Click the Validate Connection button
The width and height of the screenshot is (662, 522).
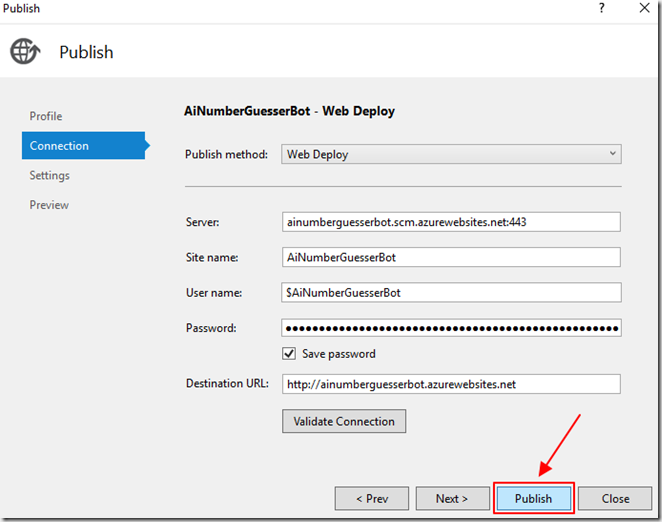point(344,421)
